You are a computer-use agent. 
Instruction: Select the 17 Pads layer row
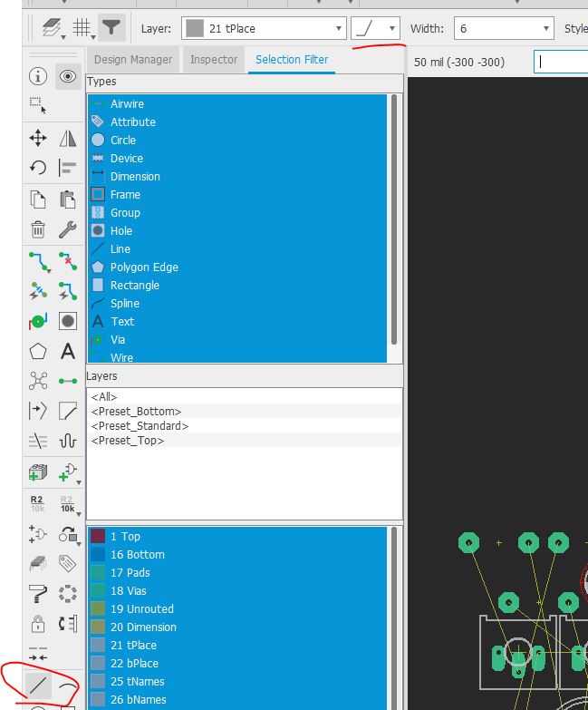pyautogui.click(x=237, y=572)
